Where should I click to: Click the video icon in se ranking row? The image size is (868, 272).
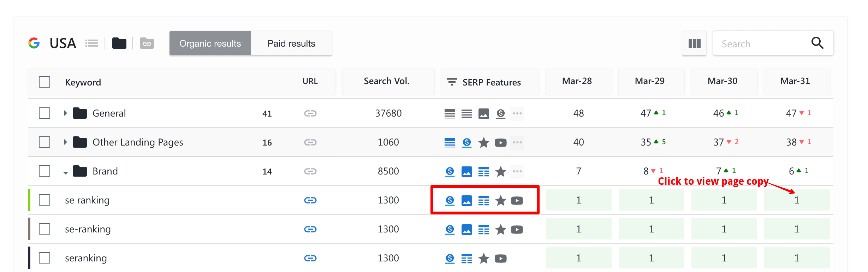click(517, 201)
